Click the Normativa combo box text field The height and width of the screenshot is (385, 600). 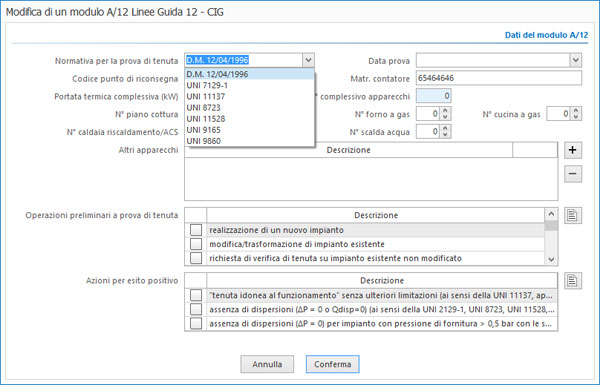pyautogui.click(x=244, y=60)
